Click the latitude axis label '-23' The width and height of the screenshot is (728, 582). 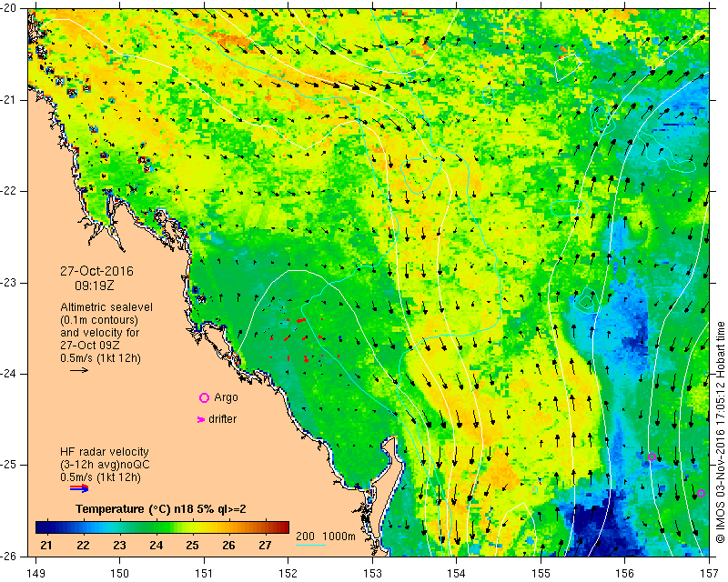pos(8,283)
